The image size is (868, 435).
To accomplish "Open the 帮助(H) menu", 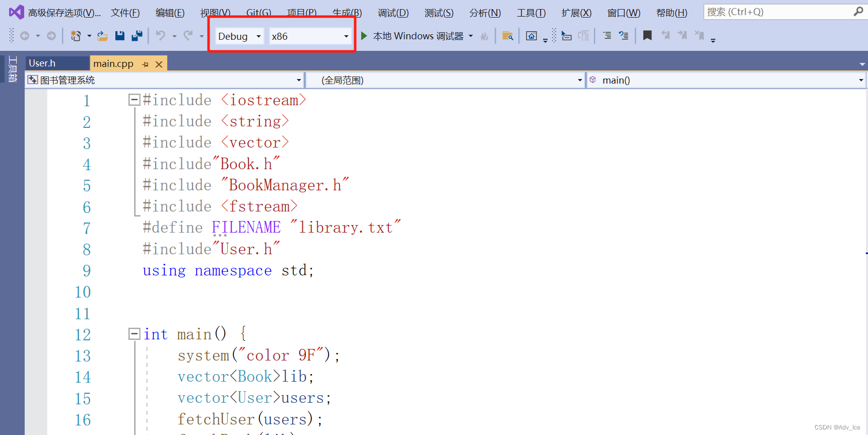I will tap(672, 13).
